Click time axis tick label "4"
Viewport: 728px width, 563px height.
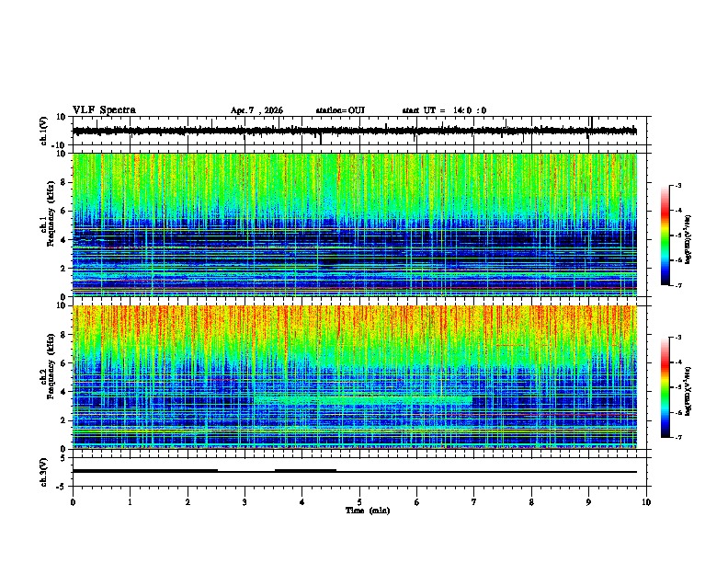(301, 502)
